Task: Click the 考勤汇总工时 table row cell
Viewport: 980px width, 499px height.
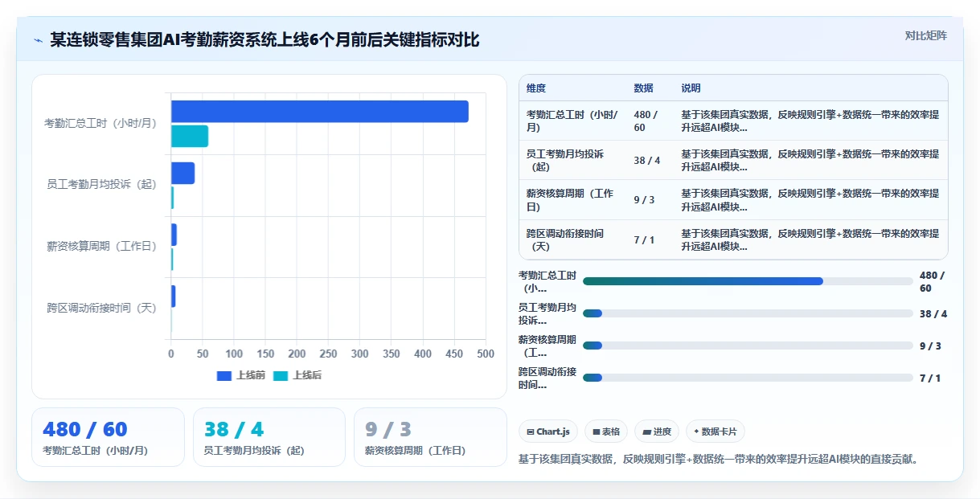Action: [x=572, y=121]
